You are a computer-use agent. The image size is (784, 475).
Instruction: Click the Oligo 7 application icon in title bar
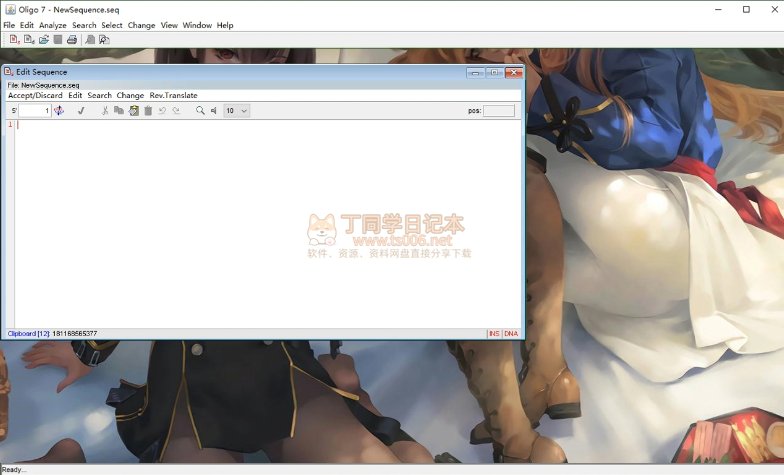(10, 10)
